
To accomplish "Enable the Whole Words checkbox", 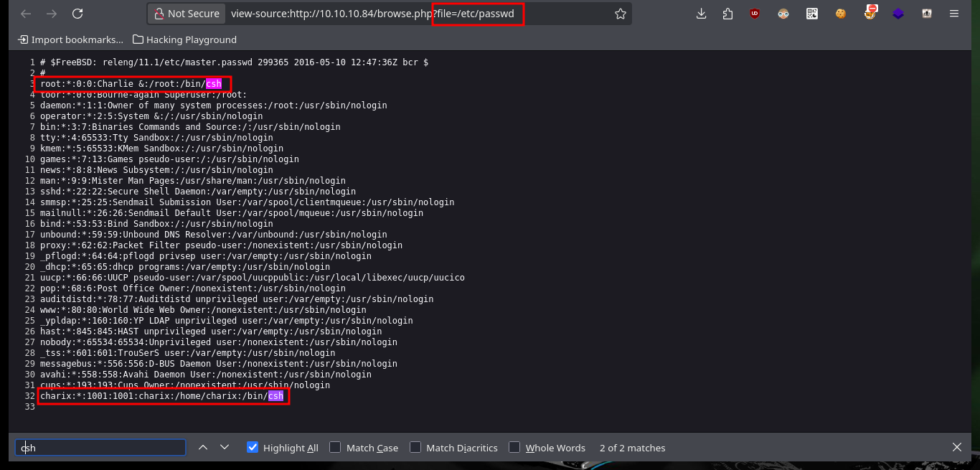I will point(514,447).
